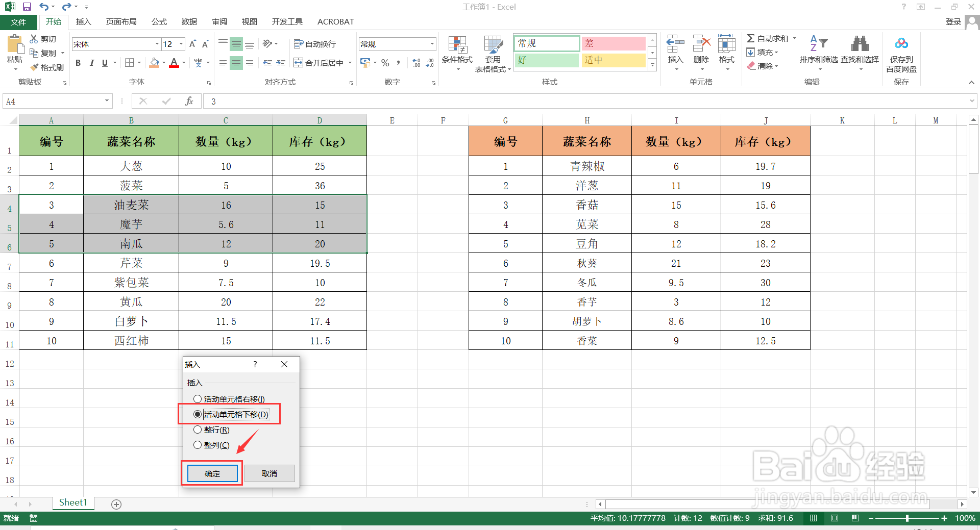980x530 pixels.
Task: Click the Wrap Text (自动换行) button
Action: point(314,44)
